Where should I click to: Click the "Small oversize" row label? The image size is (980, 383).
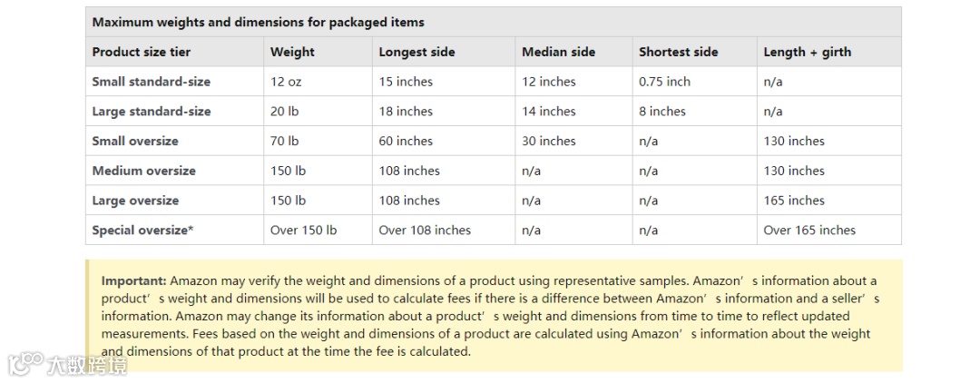click(x=135, y=142)
